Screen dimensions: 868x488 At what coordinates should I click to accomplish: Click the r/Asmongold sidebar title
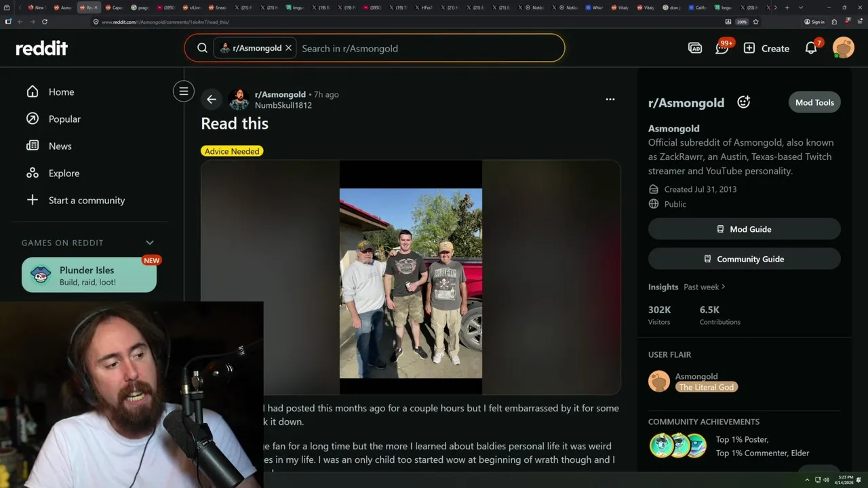[x=686, y=102]
